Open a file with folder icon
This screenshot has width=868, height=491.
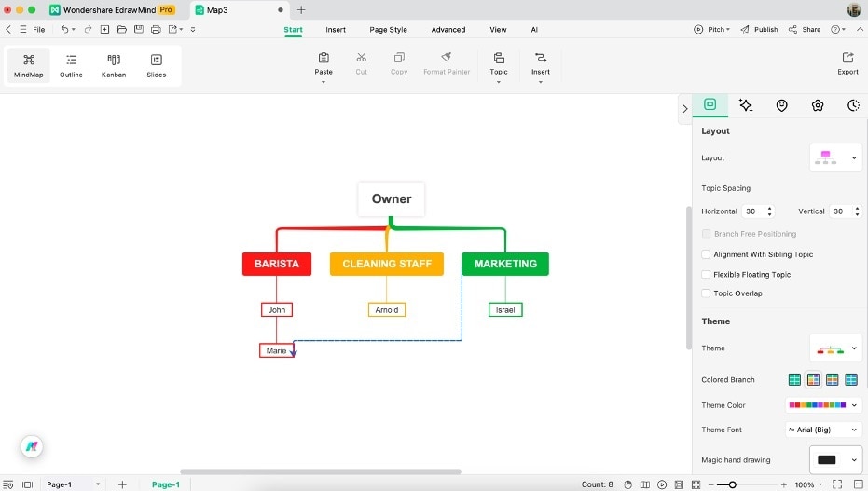coord(122,29)
